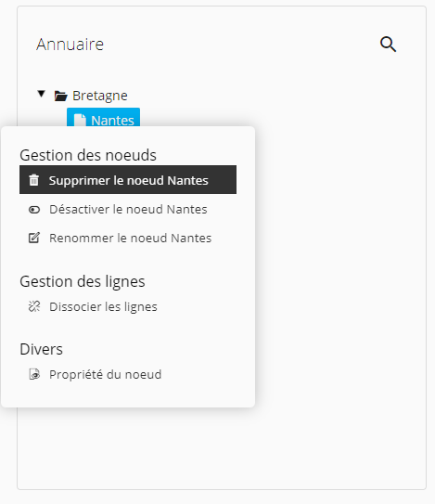Select the Bretagne folder label

[100, 96]
